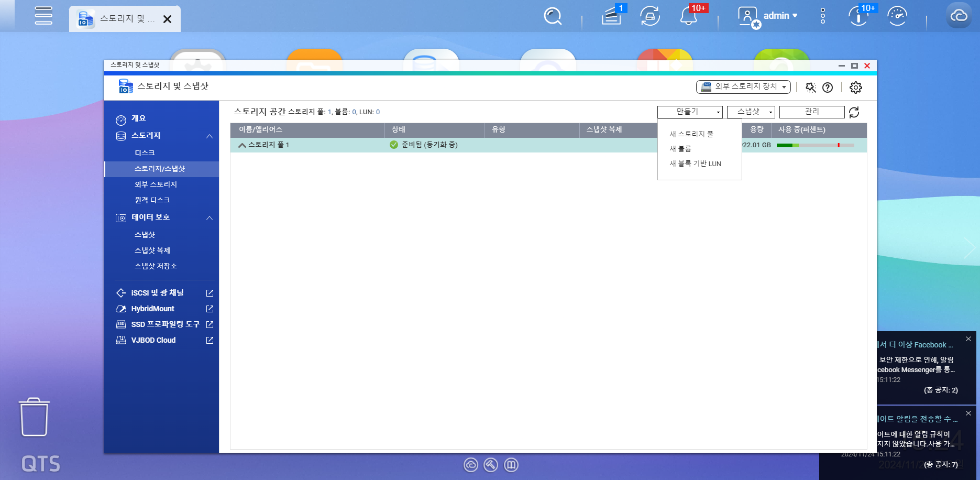Select the 스토리지 풀 1 row name

coord(269,145)
